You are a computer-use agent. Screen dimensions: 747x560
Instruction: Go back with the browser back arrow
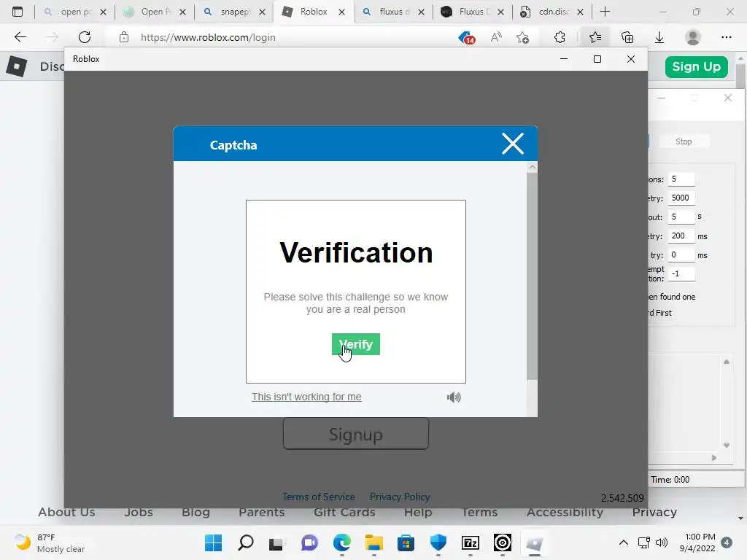[x=20, y=37]
